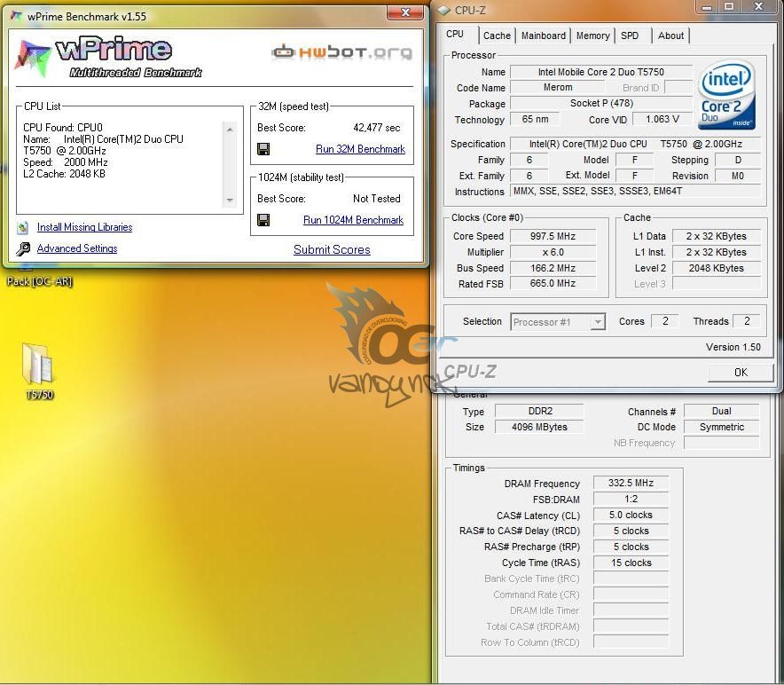Click the Advanced Settings wrench icon
This screenshot has height=685, width=784.
click(23, 248)
